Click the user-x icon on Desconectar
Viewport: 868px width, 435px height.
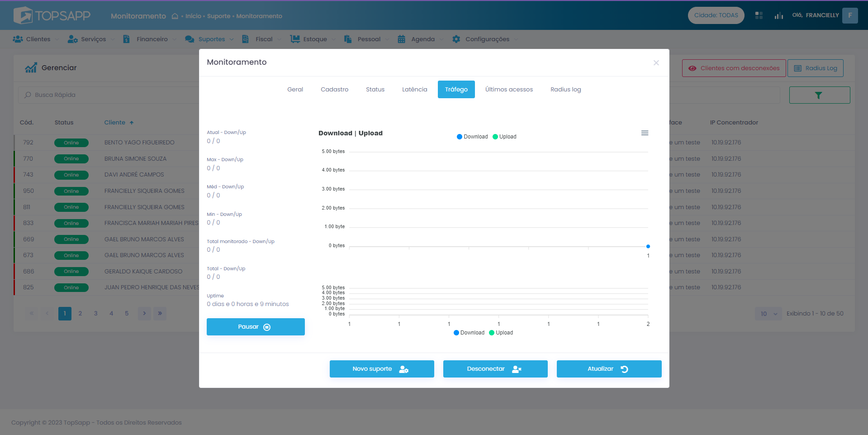(x=517, y=369)
